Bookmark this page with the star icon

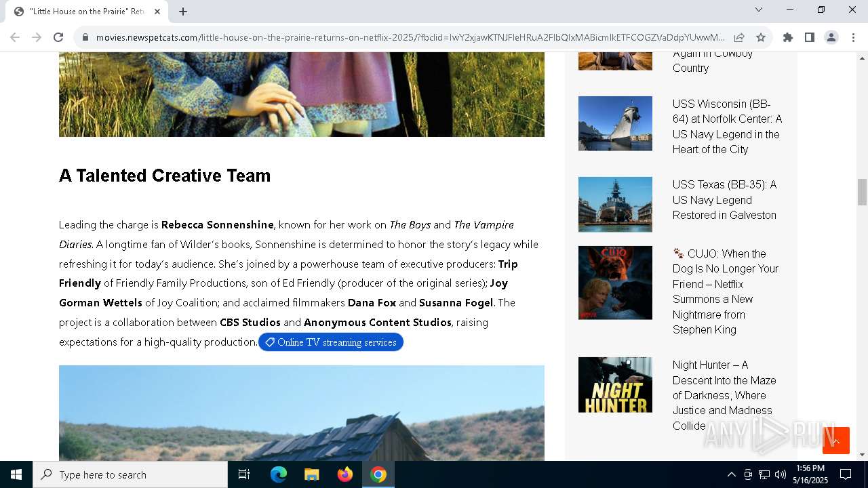tap(761, 37)
